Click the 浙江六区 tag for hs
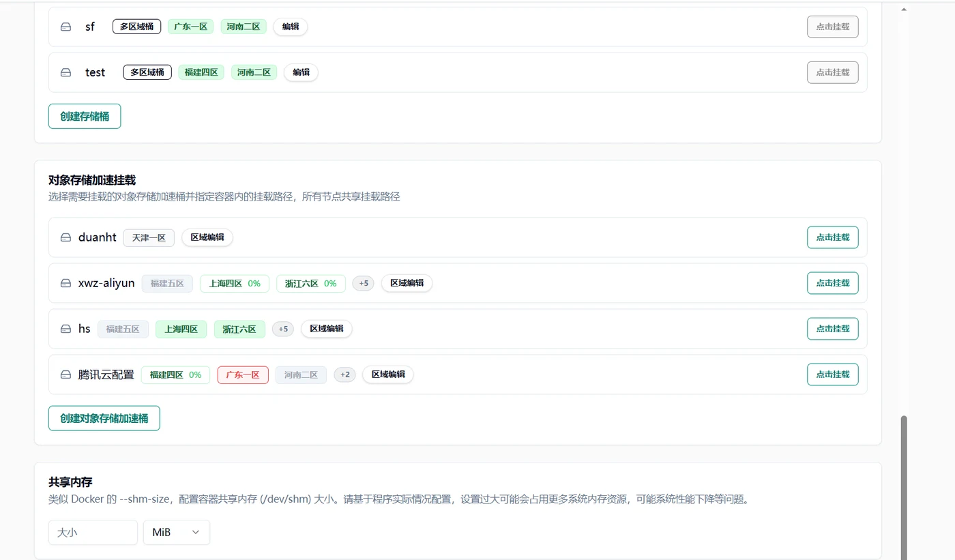Screen dimensions: 955x560 (239, 329)
